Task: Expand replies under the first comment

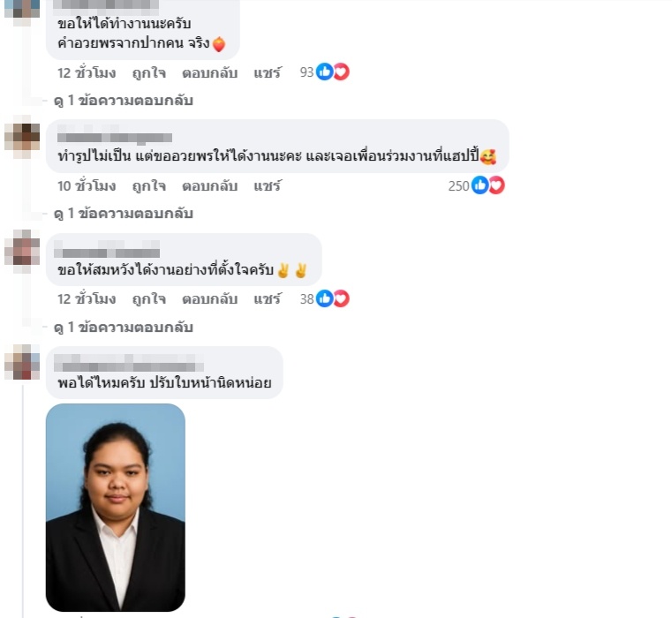Action: (x=124, y=101)
